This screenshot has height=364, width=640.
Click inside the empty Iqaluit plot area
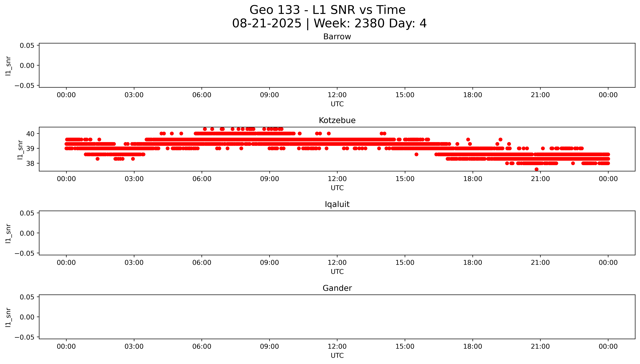[337, 233]
